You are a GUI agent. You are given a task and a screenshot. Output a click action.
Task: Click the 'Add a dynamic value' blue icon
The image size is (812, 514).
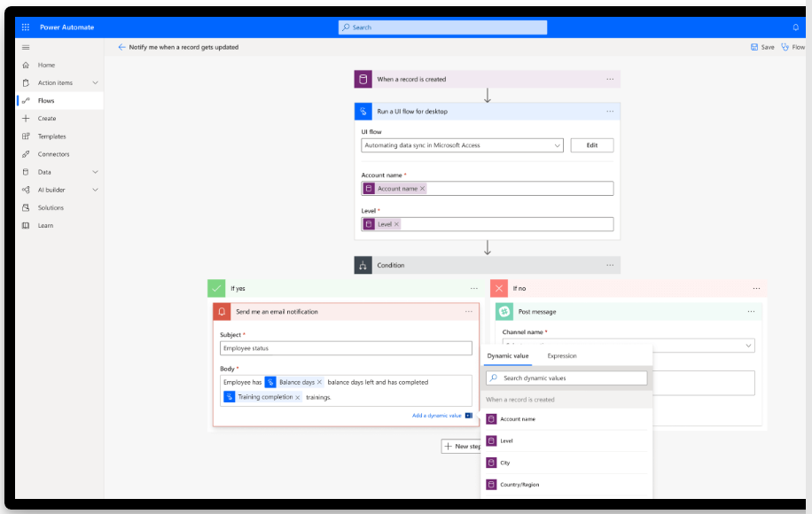469,416
